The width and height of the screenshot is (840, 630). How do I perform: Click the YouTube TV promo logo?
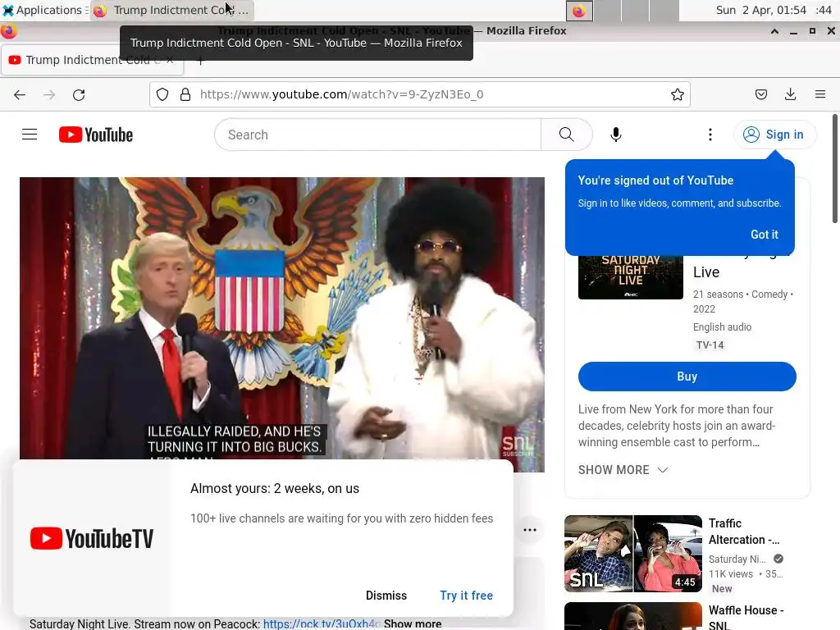(x=92, y=538)
